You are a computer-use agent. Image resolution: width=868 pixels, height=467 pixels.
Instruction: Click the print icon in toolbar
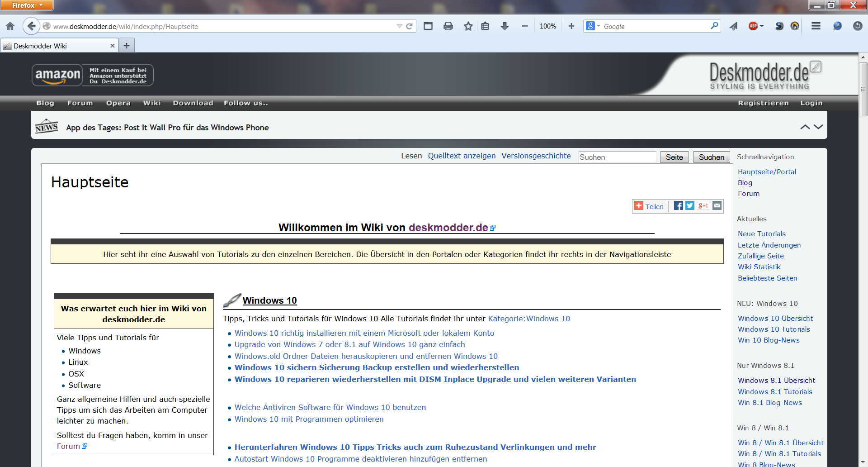coord(448,26)
